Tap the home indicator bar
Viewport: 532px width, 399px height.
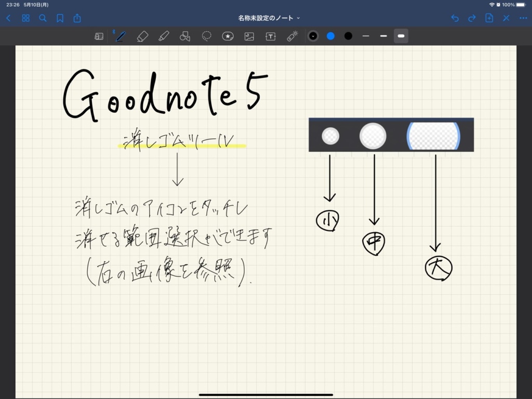pos(265,395)
